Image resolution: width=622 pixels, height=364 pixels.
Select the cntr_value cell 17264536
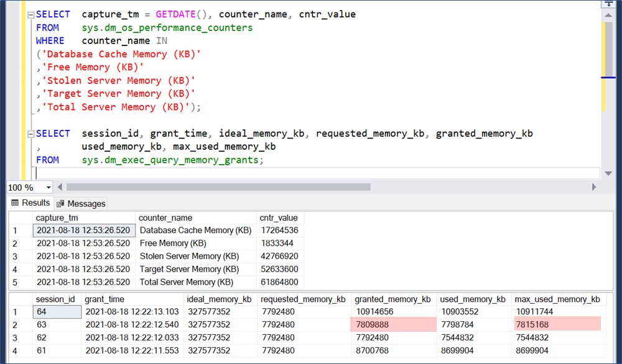[280, 230]
